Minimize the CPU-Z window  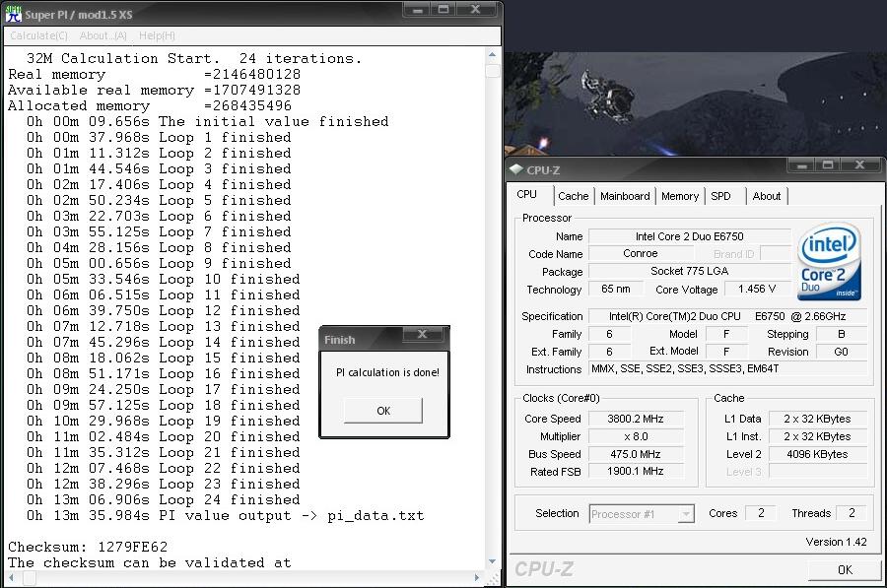(x=801, y=165)
